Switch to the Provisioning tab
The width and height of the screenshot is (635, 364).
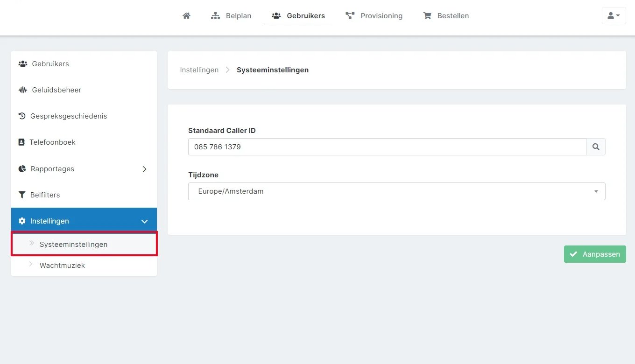[374, 16]
